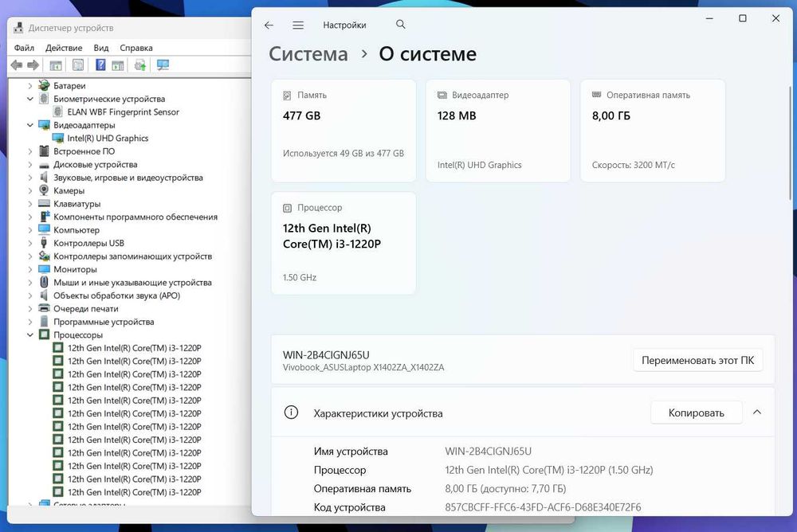The image size is (797, 532).
Task: Select Клавиатуры category label
Action: (x=77, y=204)
